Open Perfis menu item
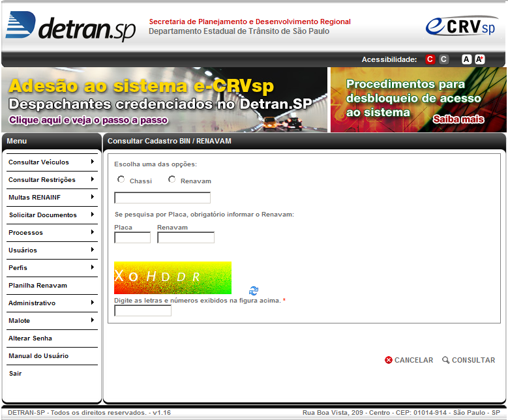508x420 pixels. click(x=18, y=267)
